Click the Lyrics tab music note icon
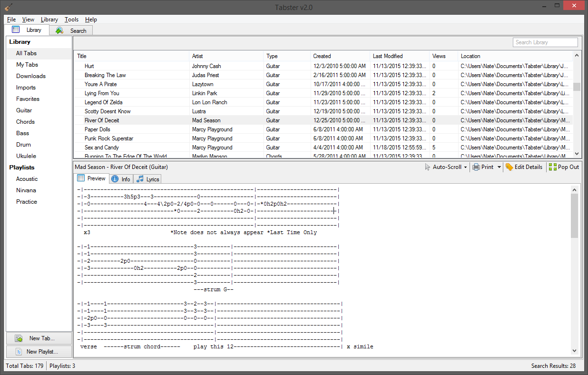588x375 pixels. [140, 179]
